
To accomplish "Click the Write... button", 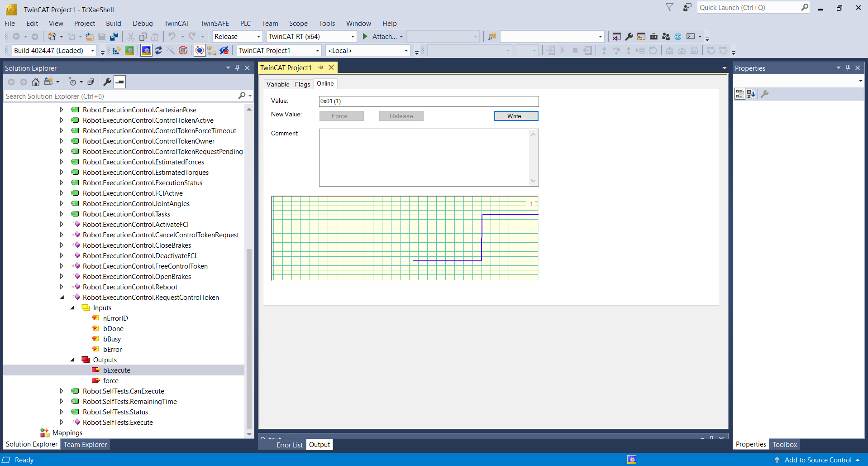I will click(x=516, y=116).
